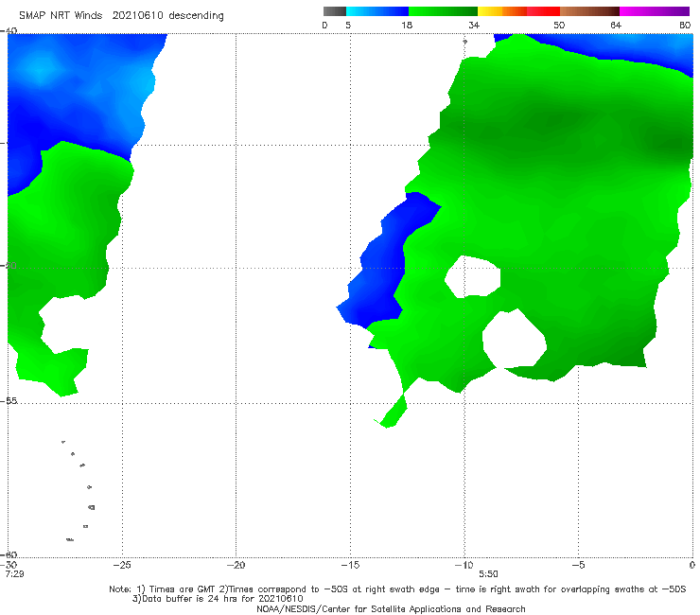Screen dimensions: 700x615
Task: Click the longitude label -15
Action: pos(350,565)
